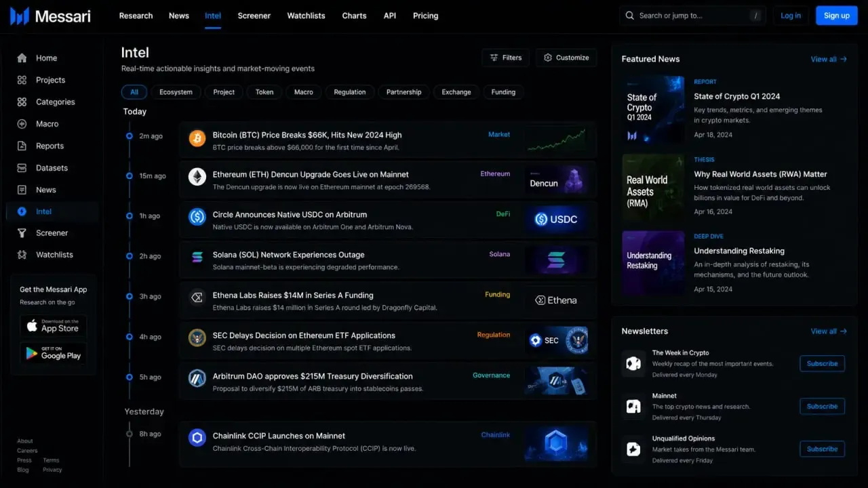Click the Careers footer link

pos(27,451)
